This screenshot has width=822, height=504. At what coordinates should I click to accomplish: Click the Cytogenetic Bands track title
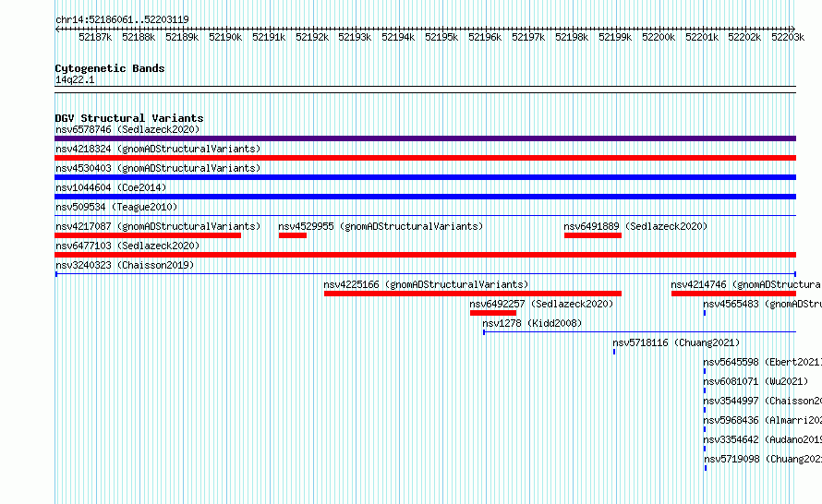110,68
